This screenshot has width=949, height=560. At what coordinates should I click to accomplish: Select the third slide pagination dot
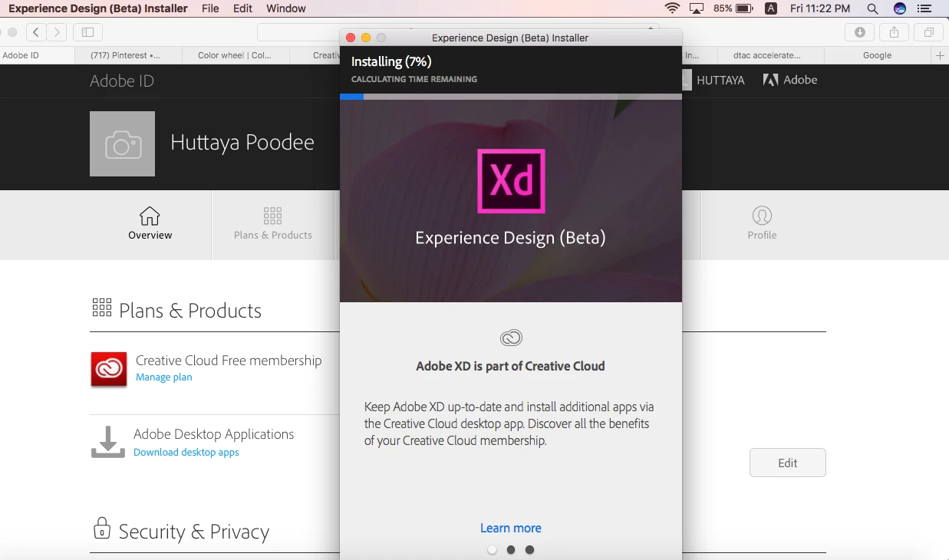529,549
